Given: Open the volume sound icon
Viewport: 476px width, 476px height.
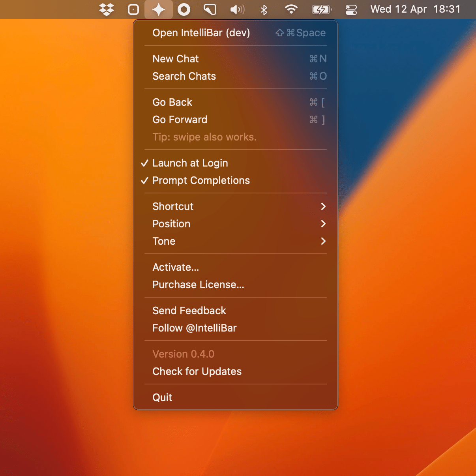Looking at the screenshot, I should pos(237,9).
